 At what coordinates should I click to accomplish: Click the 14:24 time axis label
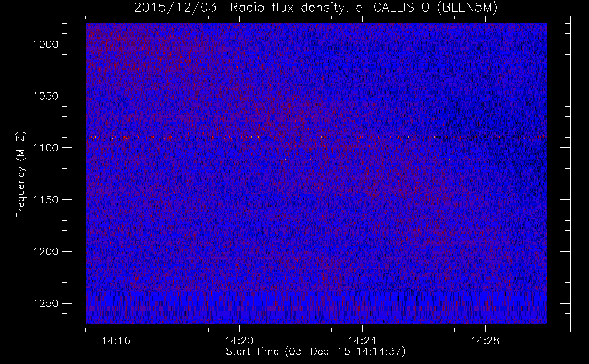pyautogui.click(x=362, y=341)
